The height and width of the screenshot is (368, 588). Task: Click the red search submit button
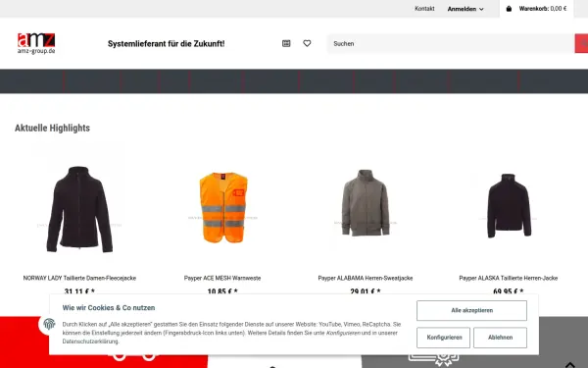click(x=581, y=43)
